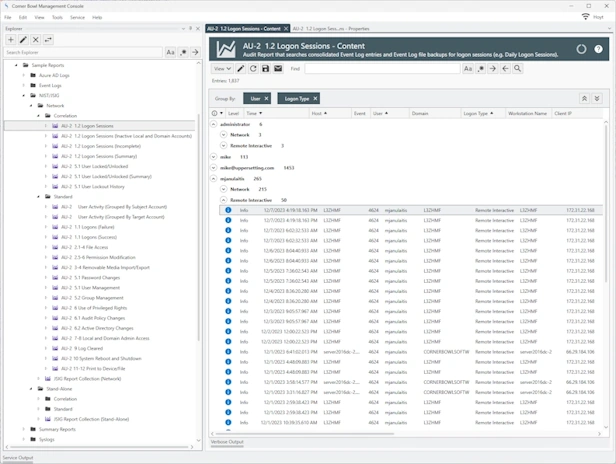Click the content grid horizontal scrollbar
The width and height of the screenshot is (616, 464).
coord(304,434)
